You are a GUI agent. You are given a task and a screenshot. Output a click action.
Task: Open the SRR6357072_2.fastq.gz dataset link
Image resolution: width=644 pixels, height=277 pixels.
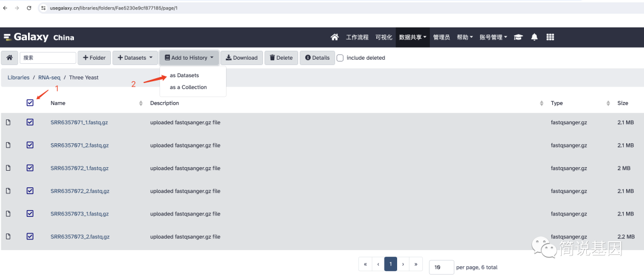80,191
